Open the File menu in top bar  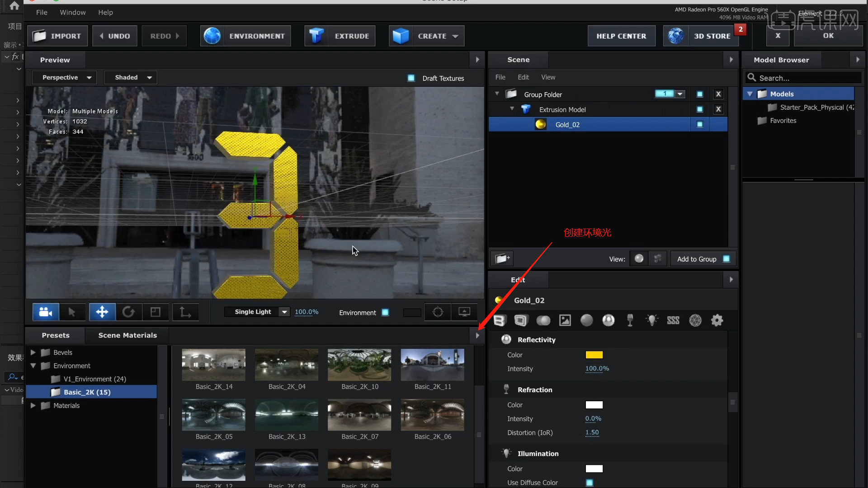[42, 12]
